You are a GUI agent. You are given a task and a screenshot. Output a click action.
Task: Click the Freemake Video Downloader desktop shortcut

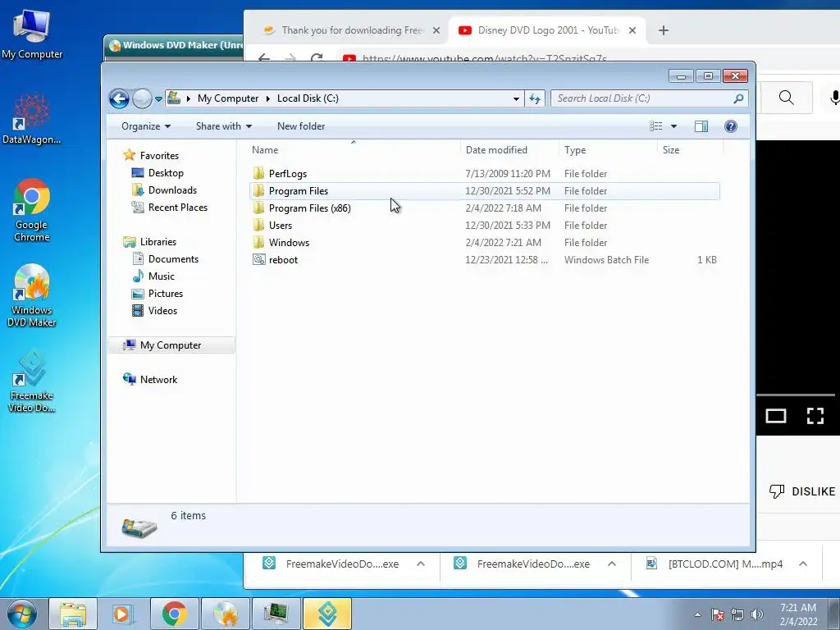coord(32,381)
